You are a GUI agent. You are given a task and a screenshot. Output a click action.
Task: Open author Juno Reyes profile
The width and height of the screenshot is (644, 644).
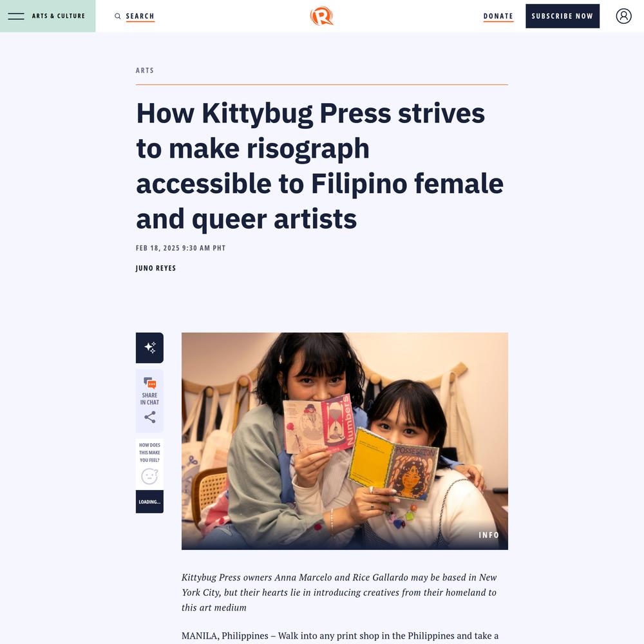tap(156, 268)
